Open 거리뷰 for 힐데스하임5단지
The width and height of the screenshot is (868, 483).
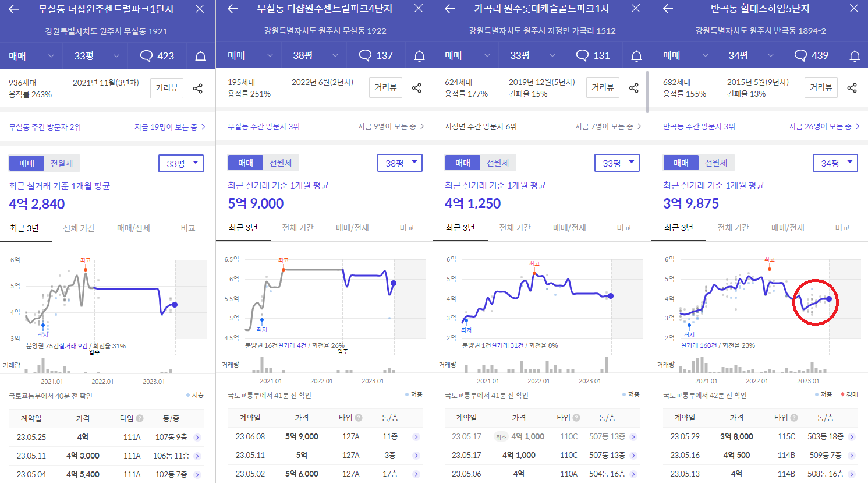821,87
